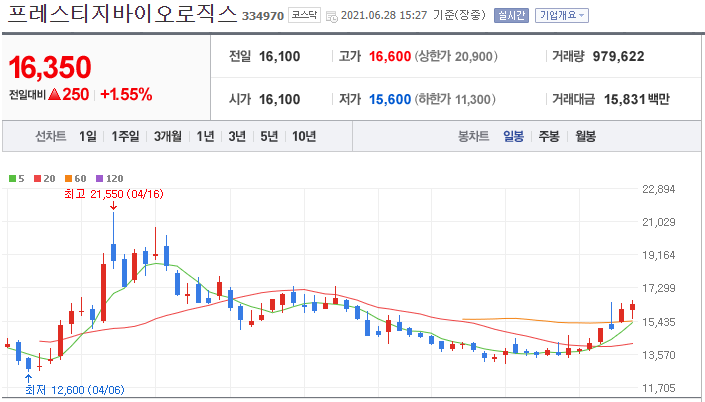The image size is (705, 402).
Task: Switch to 일봉 candlestick chart
Action: point(513,136)
